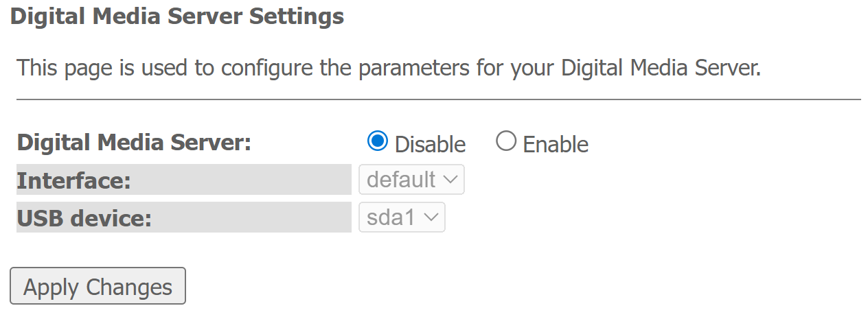Click the page description paragraph text
Screen dimensions: 868x319
(x=389, y=68)
